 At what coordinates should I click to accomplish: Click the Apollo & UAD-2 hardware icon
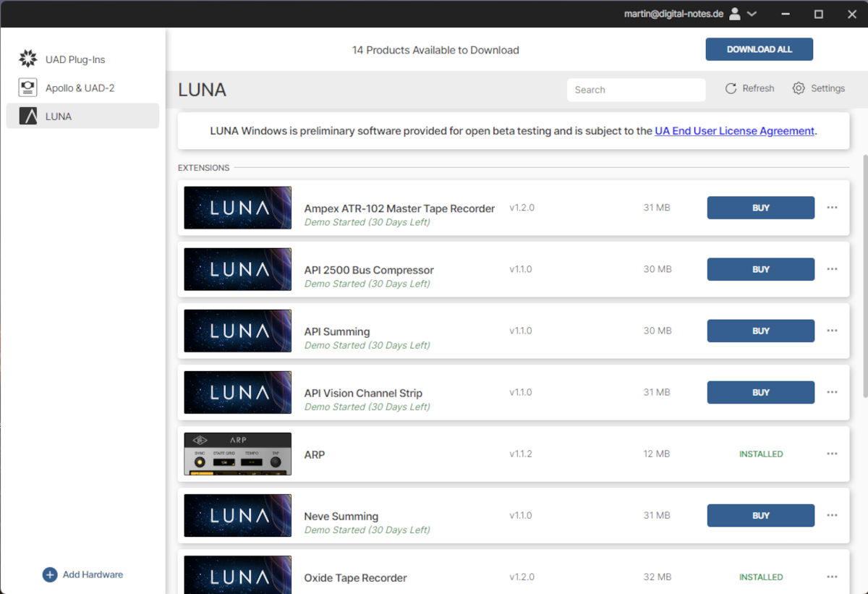[x=27, y=88]
